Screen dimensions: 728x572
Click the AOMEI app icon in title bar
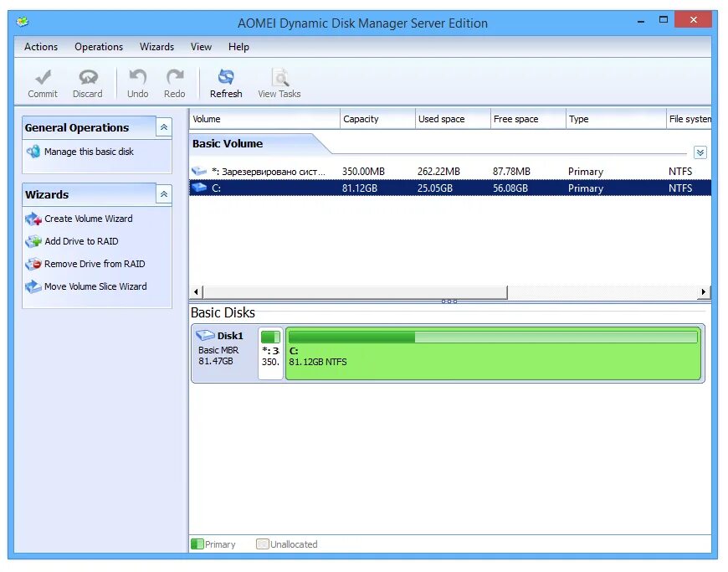point(23,22)
